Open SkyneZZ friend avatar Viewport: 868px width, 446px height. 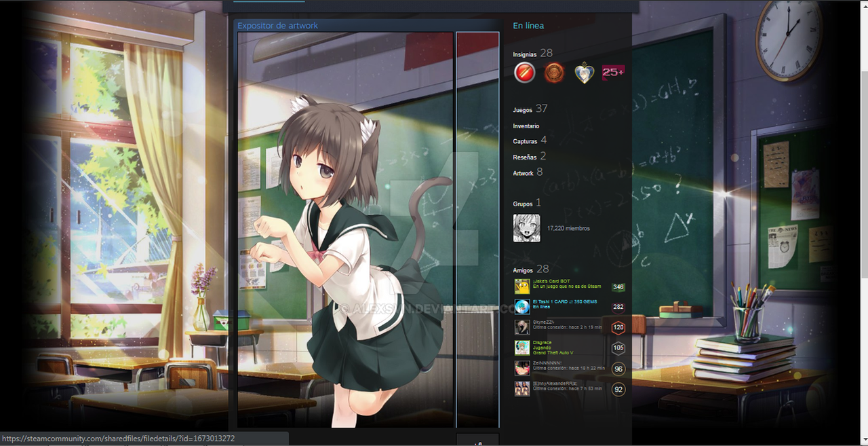[521, 327]
